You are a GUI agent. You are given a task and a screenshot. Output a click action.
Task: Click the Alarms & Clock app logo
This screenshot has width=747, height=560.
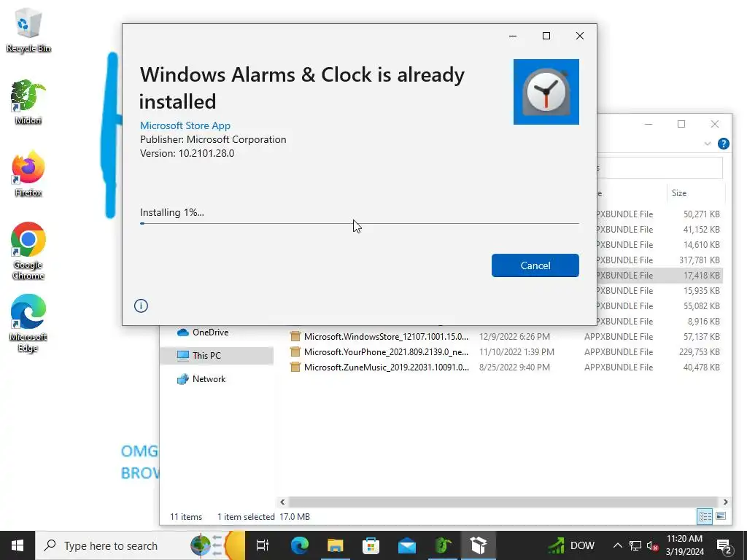click(546, 91)
